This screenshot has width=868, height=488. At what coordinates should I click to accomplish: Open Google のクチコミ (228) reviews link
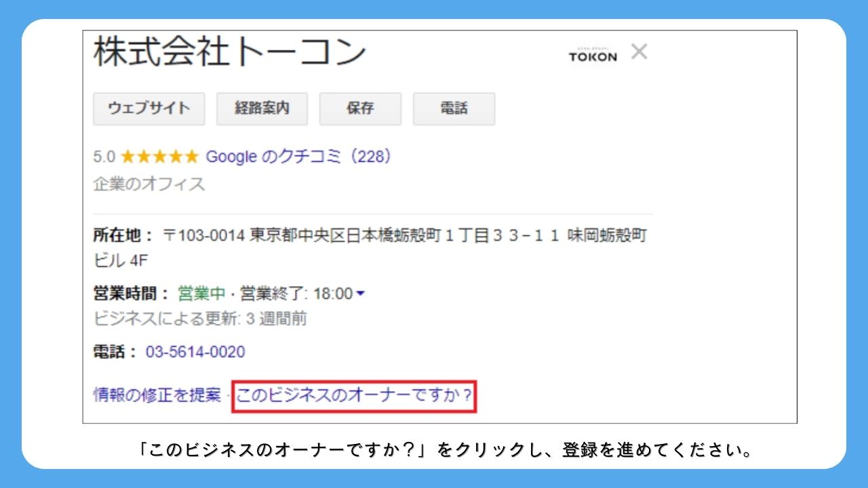coord(299,157)
